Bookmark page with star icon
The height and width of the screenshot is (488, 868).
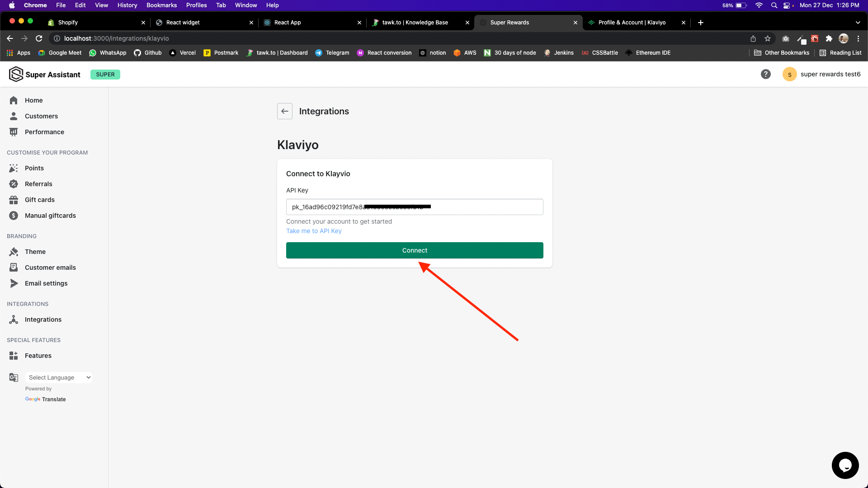click(x=767, y=38)
